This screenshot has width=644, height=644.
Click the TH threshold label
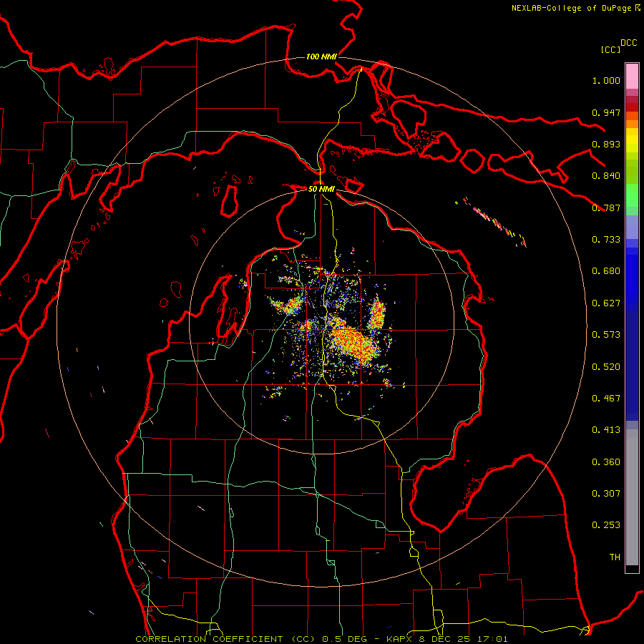point(615,557)
